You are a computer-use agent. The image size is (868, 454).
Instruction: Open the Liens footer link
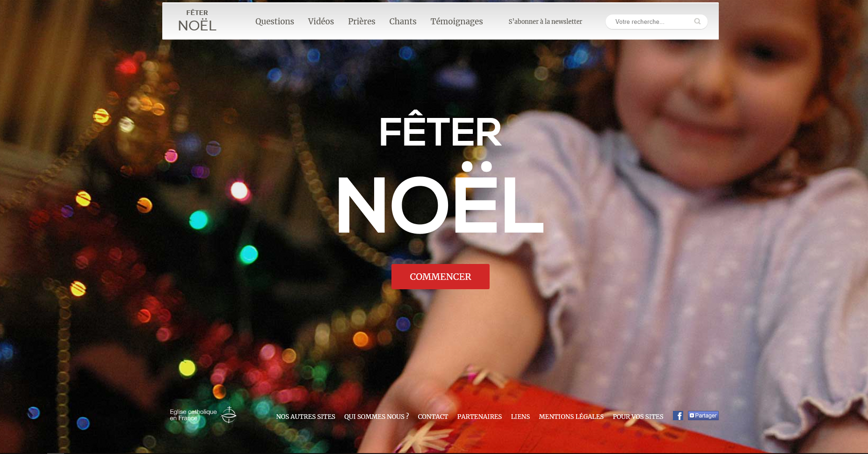point(520,417)
